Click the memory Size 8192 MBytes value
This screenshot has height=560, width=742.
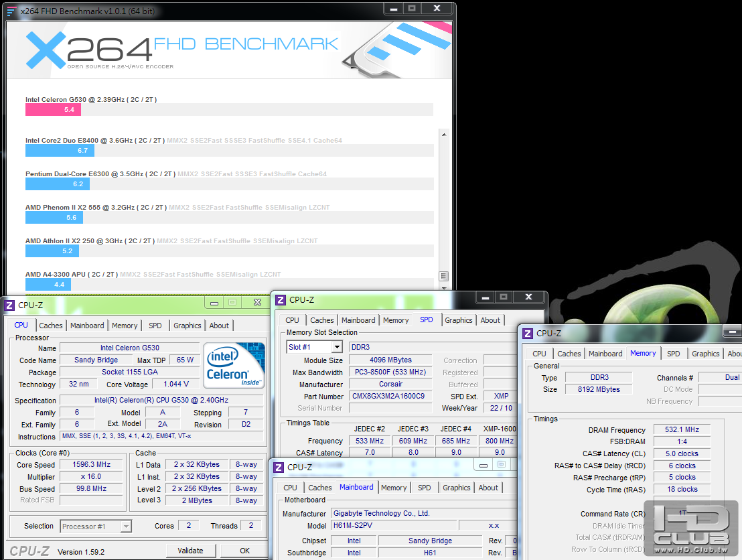click(599, 390)
